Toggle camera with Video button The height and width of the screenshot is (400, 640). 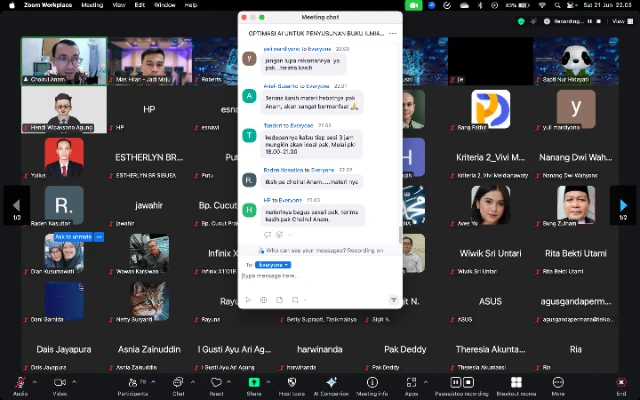point(59,383)
